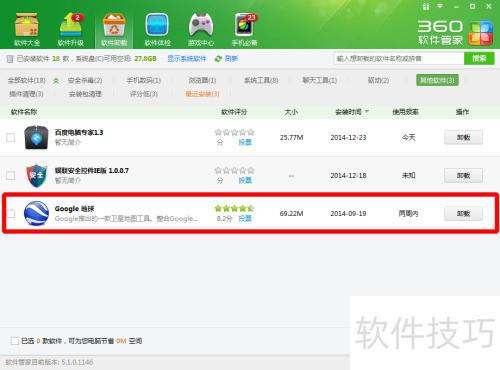The height and width of the screenshot is (370, 500).
Task: Click the 刷新 refresh link
Action: click(231, 59)
